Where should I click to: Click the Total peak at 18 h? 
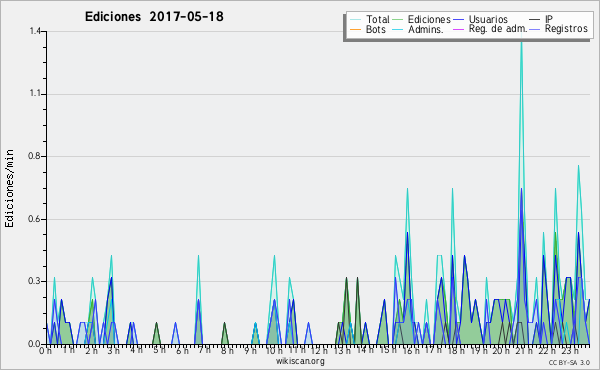pos(452,189)
